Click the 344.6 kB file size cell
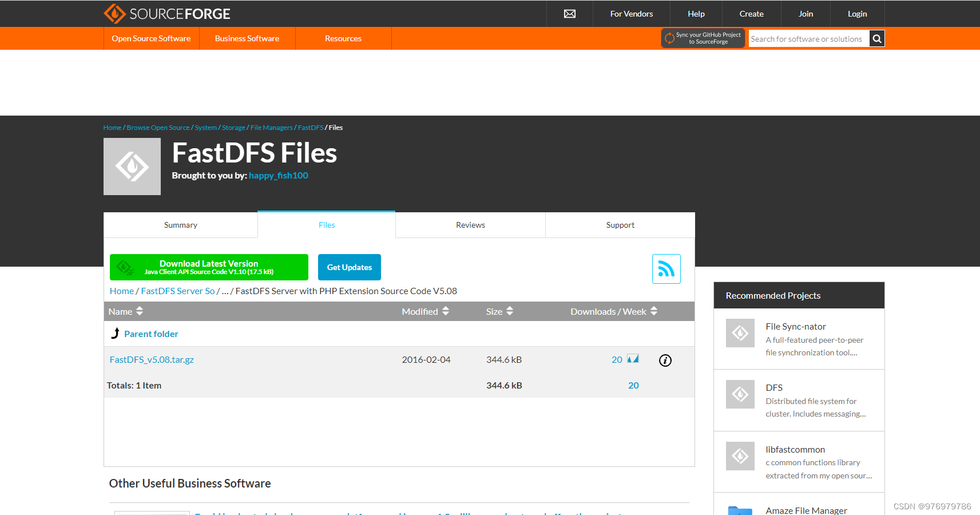Viewport: 980px width, 515px height. pyautogui.click(x=504, y=359)
